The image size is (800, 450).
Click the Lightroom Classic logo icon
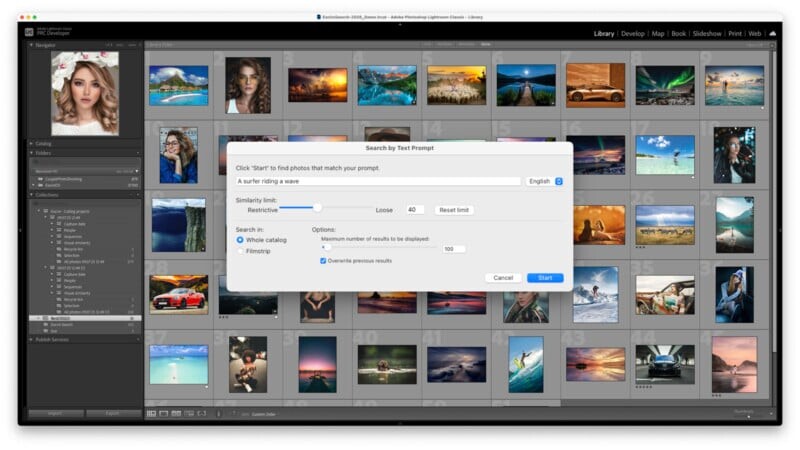[x=29, y=32]
